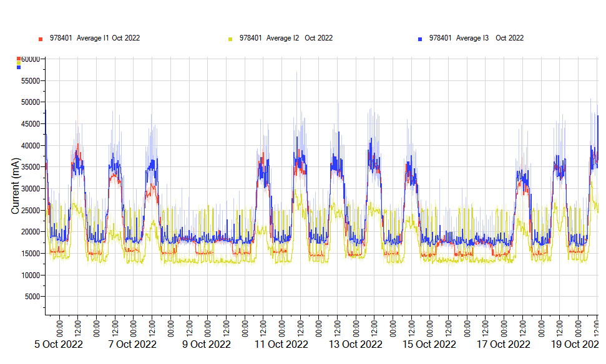The height and width of the screenshot is (364, 606).
Task: Click the 20000 y-axis label
Action: pyautogui.click(x=31, y=232)
